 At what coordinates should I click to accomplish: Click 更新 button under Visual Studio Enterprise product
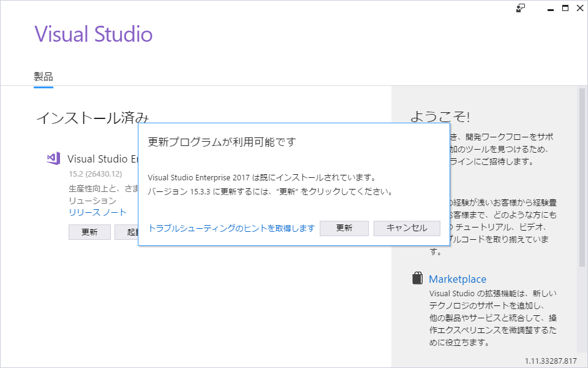89,232
